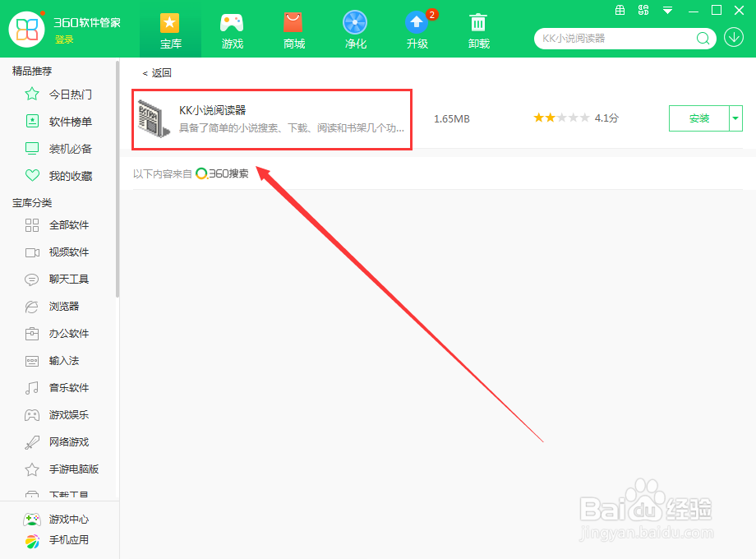Open the 360搜索 link
Screen dimensions: 756x559
(x=222, y=173)
